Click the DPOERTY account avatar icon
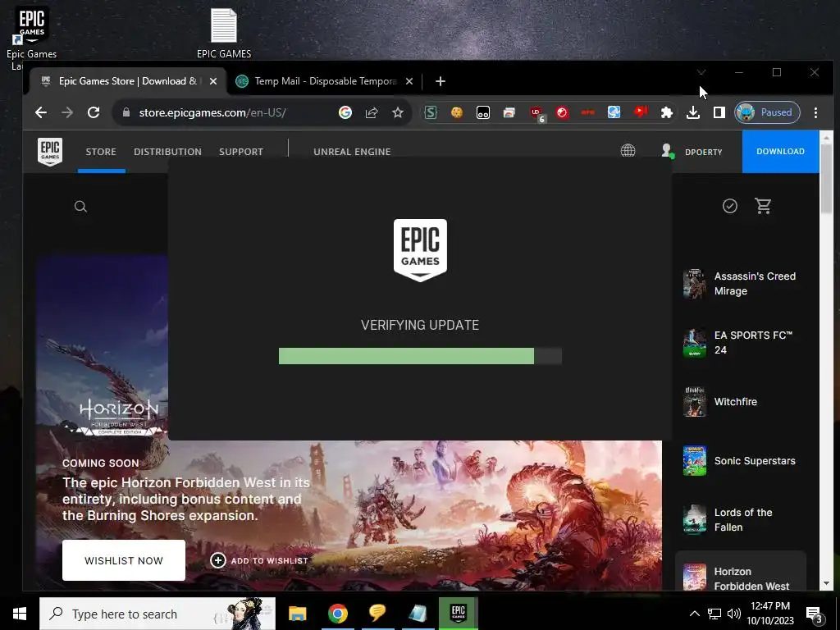This screenshot has width=840, height=630. coord(667,151)
